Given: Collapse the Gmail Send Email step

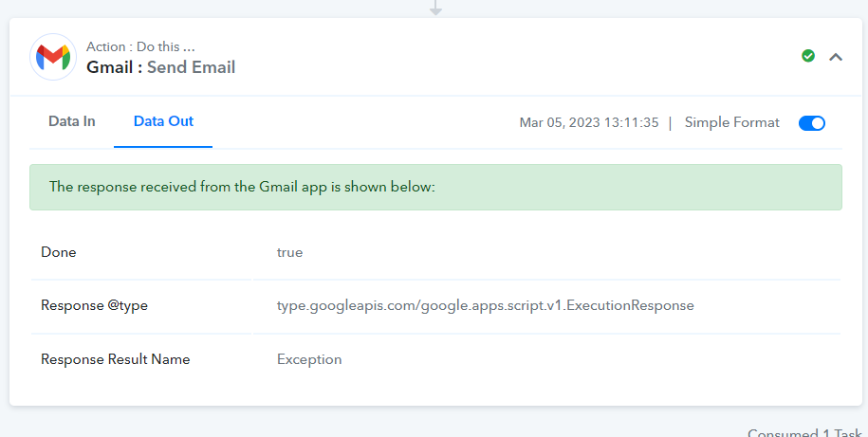Looking at the screenshot, I should [836, 57].
